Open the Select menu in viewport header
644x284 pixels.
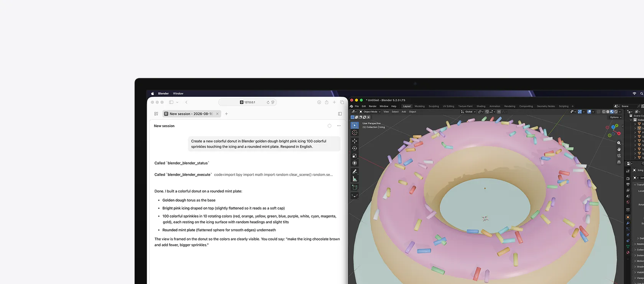coord(395,112)
